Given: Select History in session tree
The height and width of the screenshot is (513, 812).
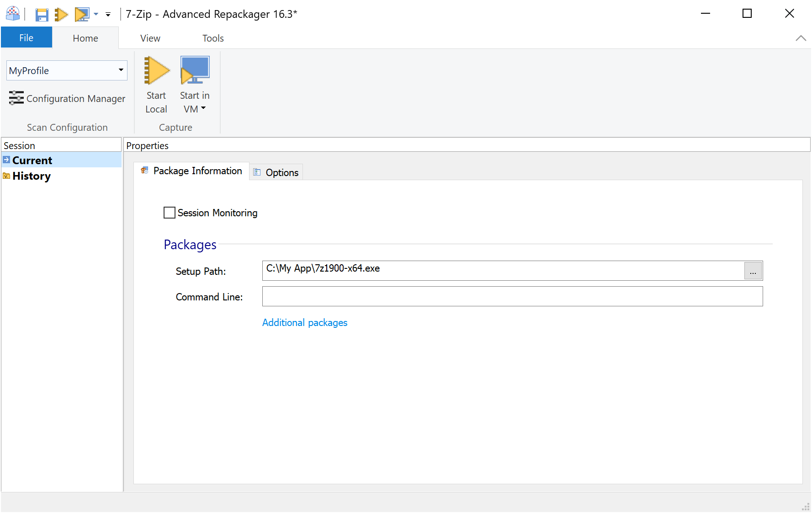Looking at the screenshot, I should pyautogui.click(x=32, y=176).
